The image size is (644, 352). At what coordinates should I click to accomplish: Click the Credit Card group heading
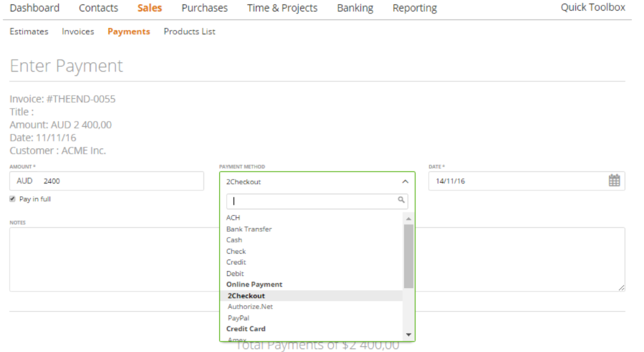pyautogui.click(x=246, y=328)
